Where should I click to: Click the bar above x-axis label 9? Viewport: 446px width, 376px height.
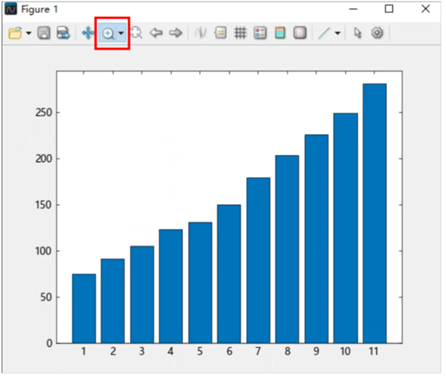click(316, 239)
